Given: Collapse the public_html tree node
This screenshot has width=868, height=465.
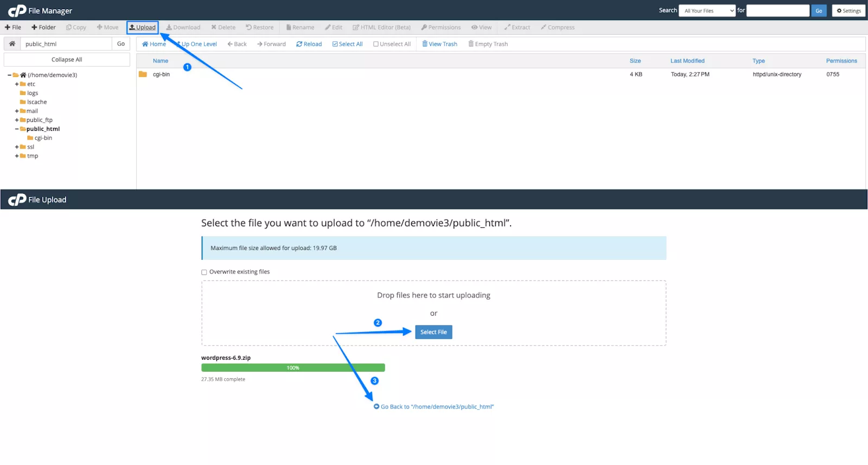Looking at the screenshot, I should (x=17, y=129).
